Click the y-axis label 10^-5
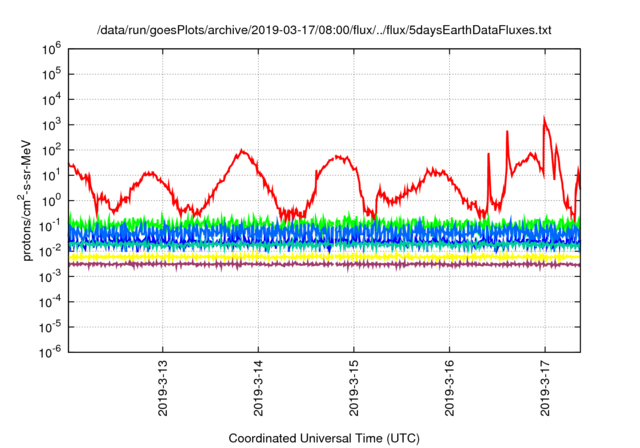The width and height of the screenshot is (640, 448). tap(51, 328)
